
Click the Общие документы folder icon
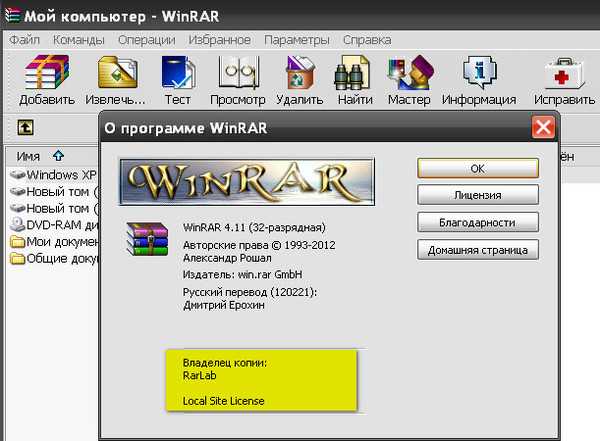18,259
